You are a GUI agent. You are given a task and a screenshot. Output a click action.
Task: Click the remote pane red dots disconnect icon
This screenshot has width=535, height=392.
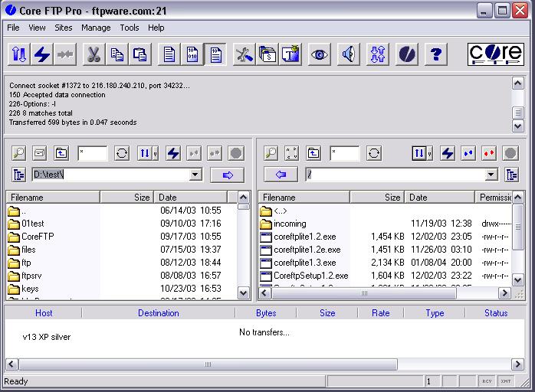[x=489, y=153]
